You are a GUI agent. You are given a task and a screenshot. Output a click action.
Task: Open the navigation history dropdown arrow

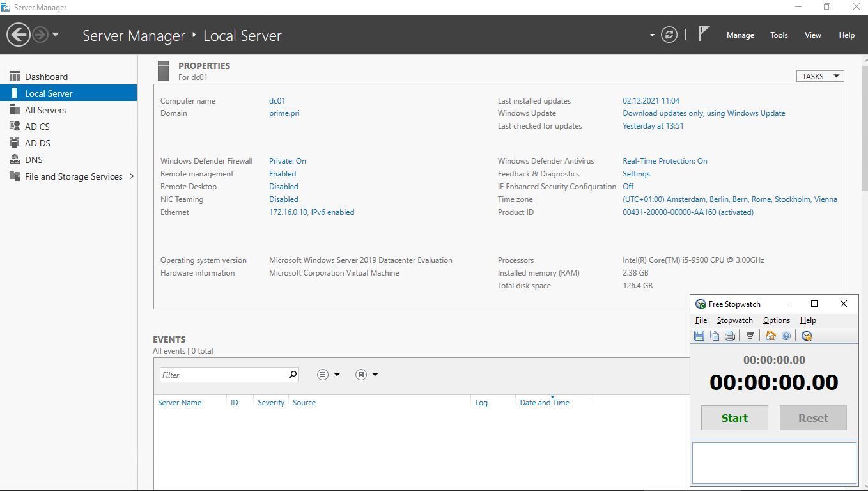click(x=56, y=35)
